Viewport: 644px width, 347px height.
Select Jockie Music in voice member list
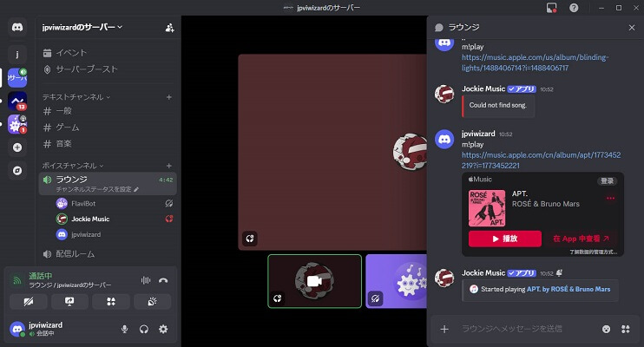(x=115, y=219)
